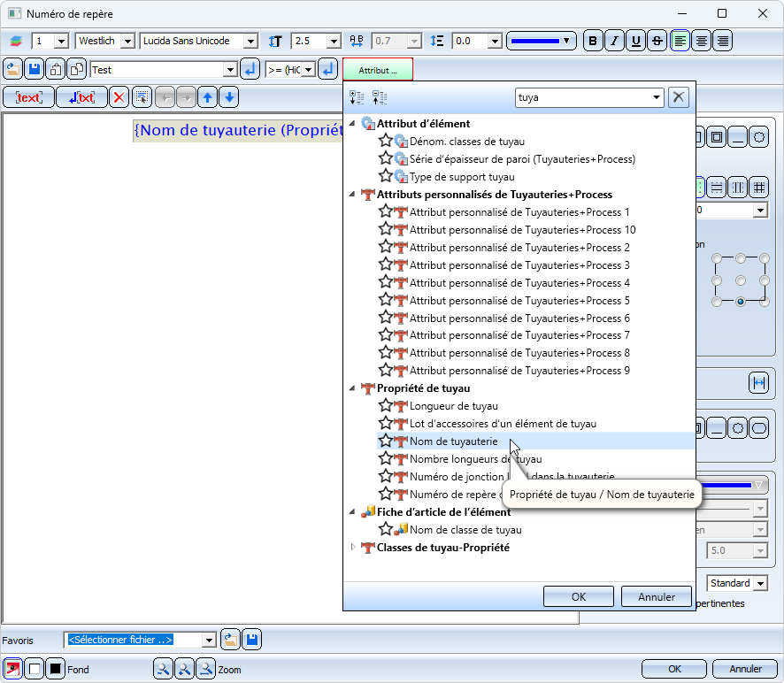Open the Favoris file dropdown
The image size is (784, 683).
pyautogui.click(x=209, y=640)
